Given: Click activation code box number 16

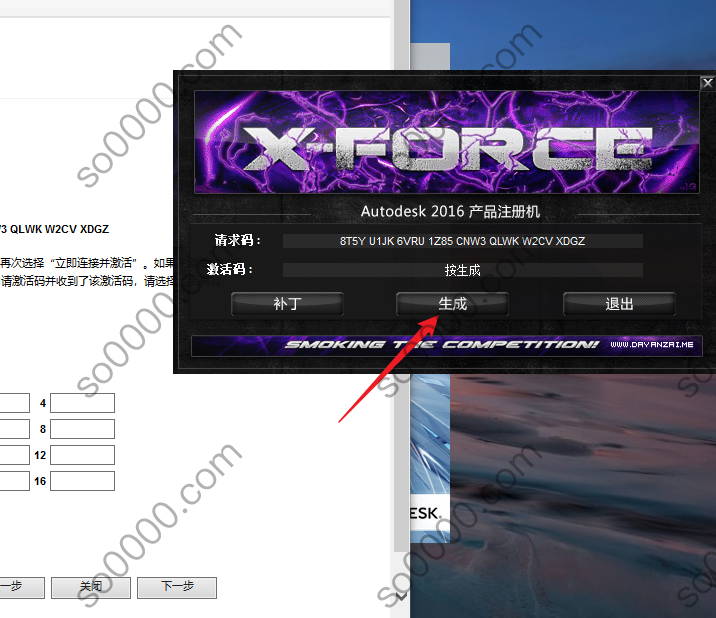Looking at the screenshot, I should pos(82,481).
